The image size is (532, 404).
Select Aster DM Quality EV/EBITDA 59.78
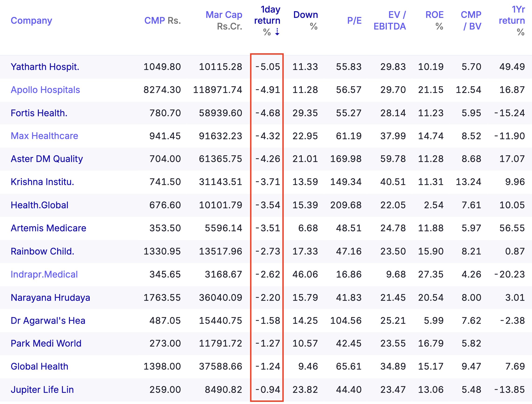click(393, 159)
